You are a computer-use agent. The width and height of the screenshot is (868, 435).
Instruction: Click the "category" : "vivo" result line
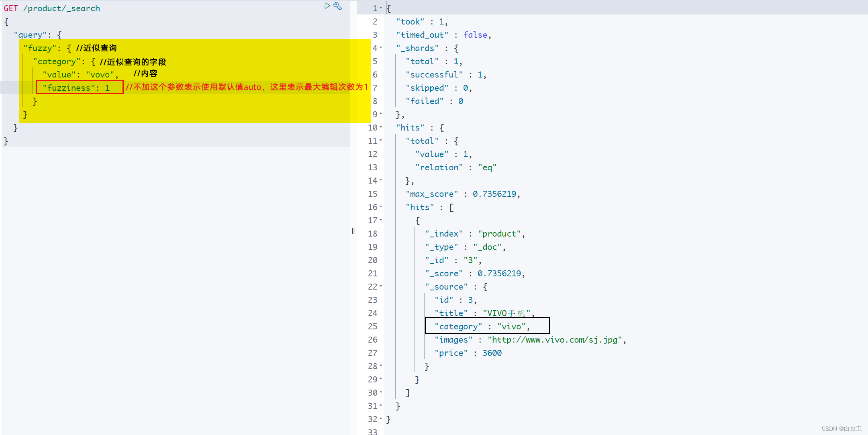[482, 327]
